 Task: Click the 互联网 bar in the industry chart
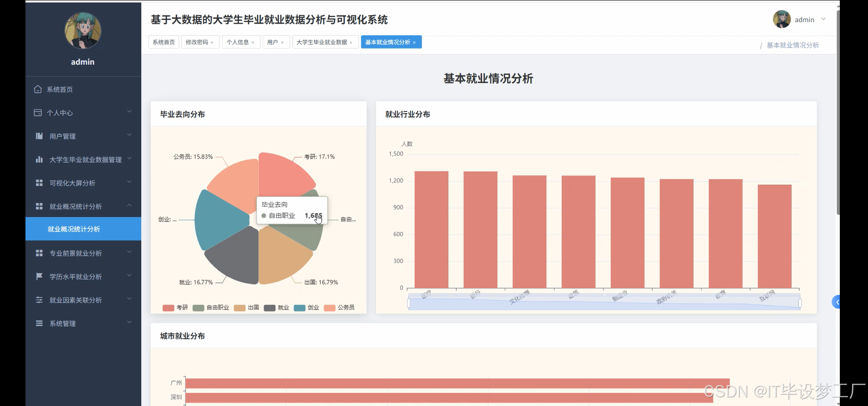(774, 236)
